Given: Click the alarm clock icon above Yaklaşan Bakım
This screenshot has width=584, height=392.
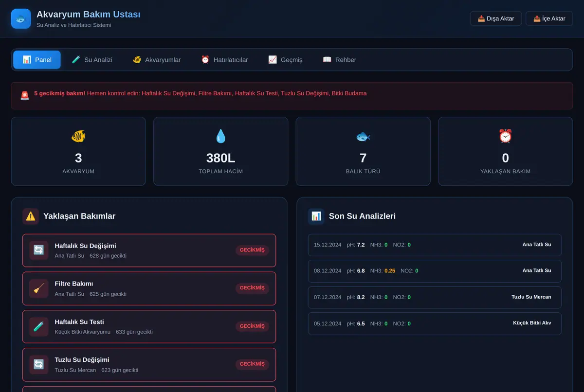Looking at the screenshot, I should click(x=506, y=137).
